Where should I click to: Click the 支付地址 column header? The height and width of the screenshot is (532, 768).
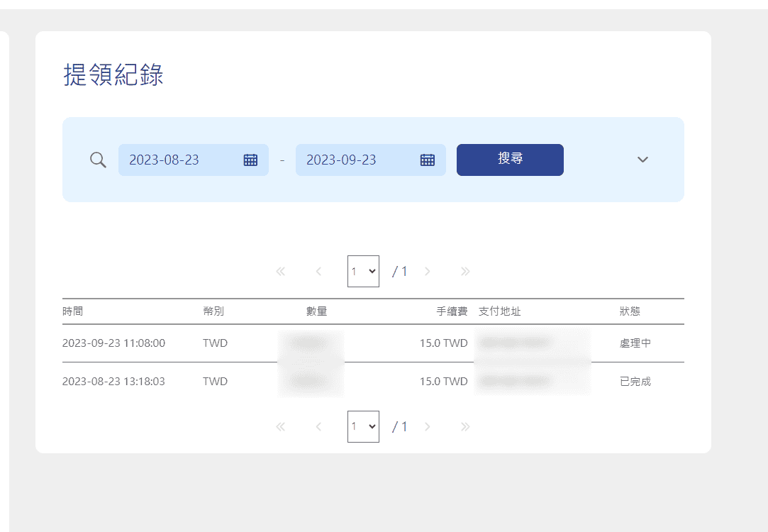(500, 311)
